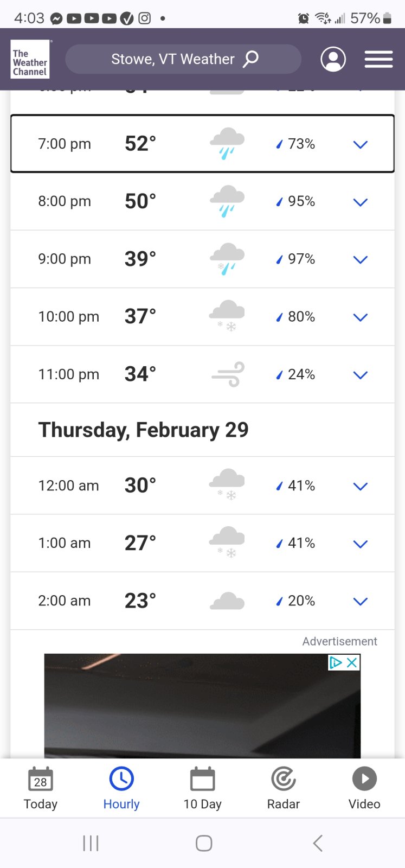The width and height of the screenshot is (405, 868).
Task: Expand the 12:00 am forecast chevron
Action: point(361,486)
